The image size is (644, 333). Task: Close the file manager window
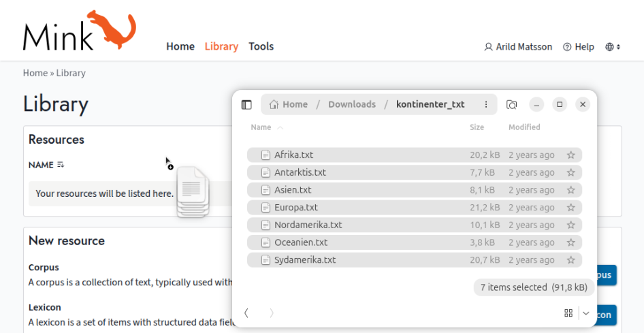583,104
